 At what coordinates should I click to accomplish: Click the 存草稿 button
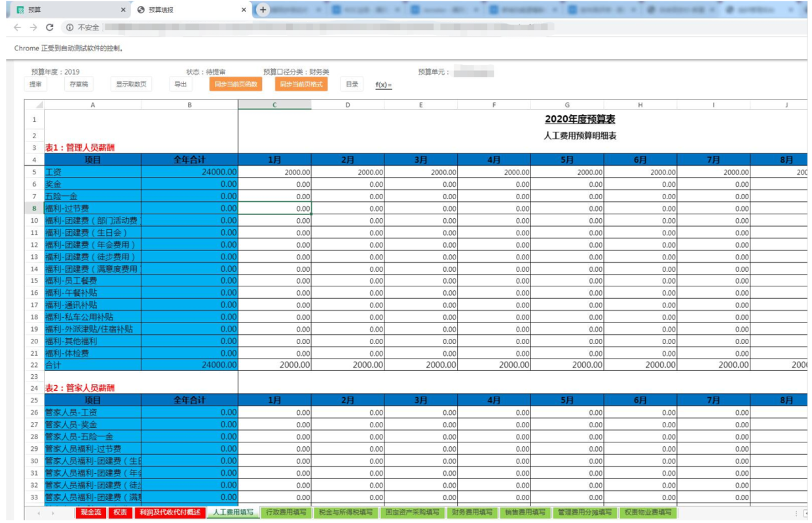pyautogui.click(x=79, y=85)
